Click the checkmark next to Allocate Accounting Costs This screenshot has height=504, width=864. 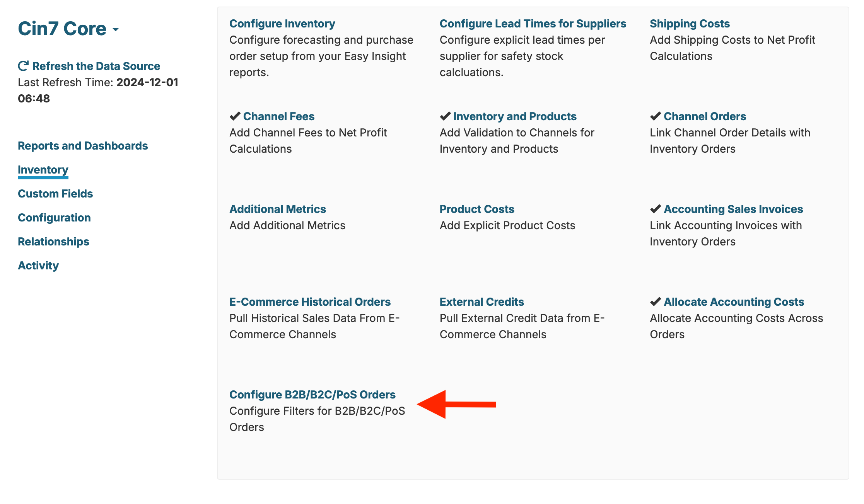[x=655, y=301]
